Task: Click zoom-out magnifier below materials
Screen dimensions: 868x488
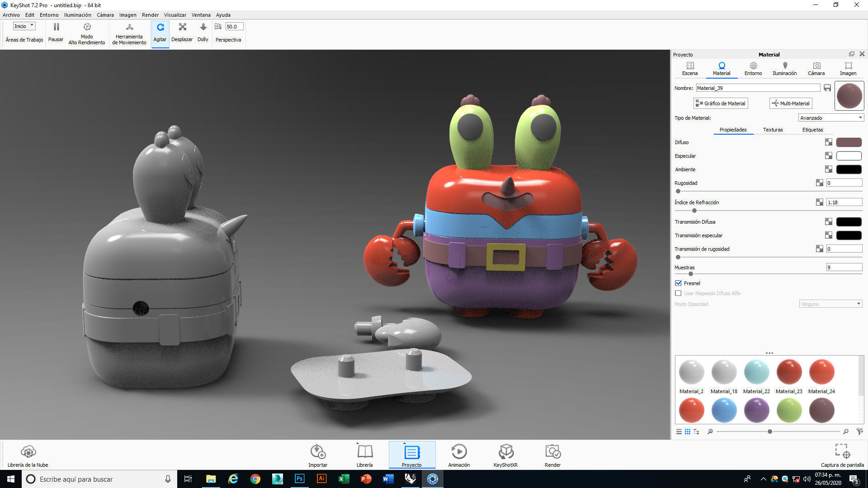Action: [x=710, y=432]
